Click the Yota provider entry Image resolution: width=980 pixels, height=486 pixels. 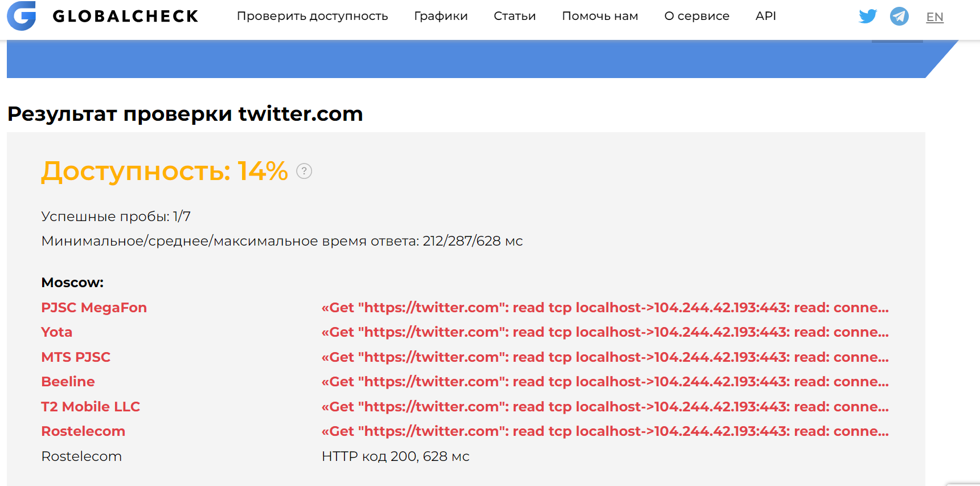coord(56,332)
